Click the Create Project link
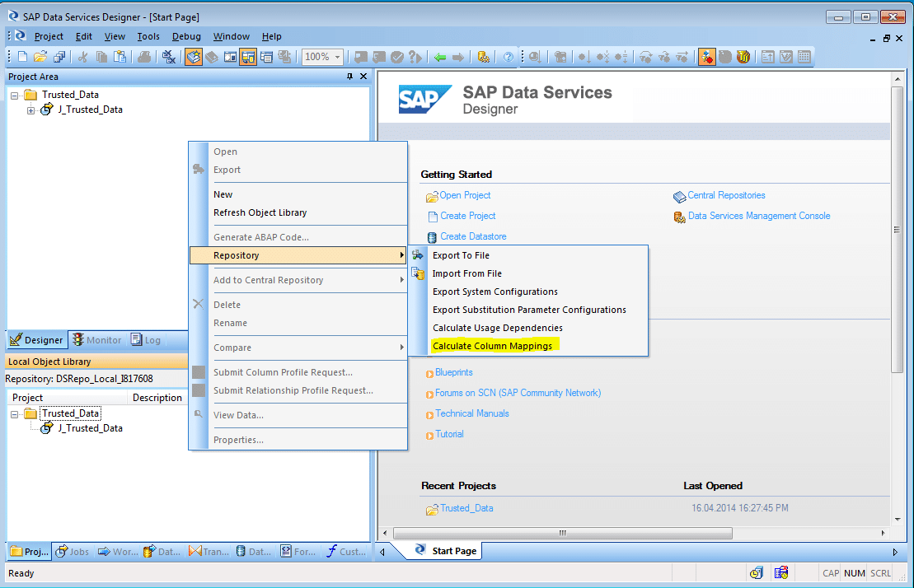This screenshot has width=914, height=588. (x=467, y=216)
